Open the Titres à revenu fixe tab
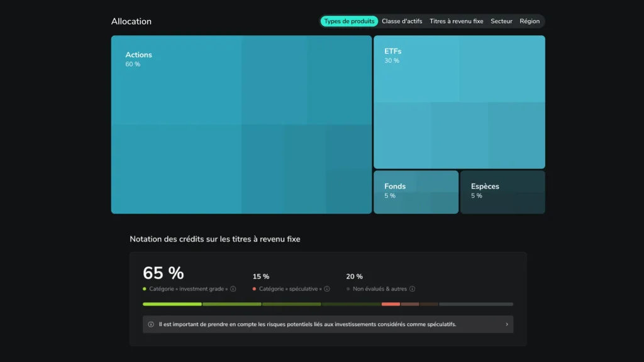 pyautogui.click(x=457, y=21)
